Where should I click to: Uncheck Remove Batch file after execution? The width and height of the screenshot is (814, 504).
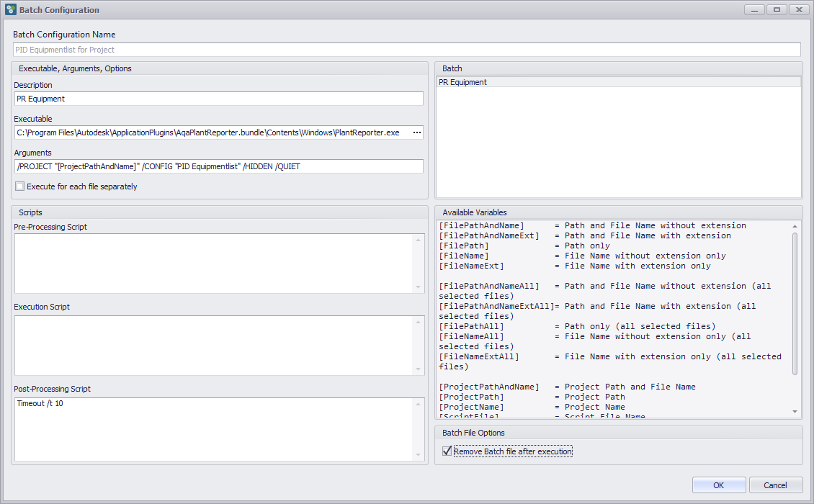(x=447, y=451)
